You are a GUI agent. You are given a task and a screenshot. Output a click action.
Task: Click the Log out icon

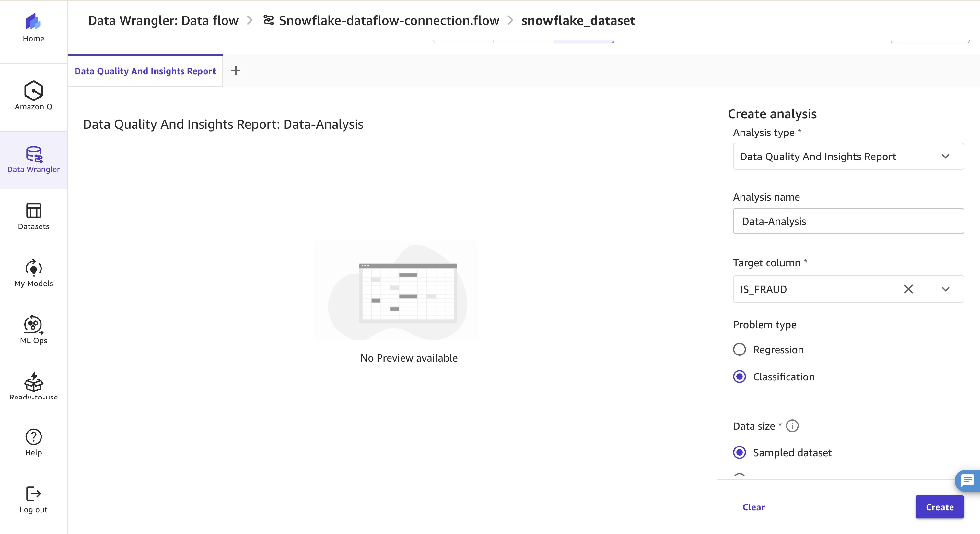33,494
